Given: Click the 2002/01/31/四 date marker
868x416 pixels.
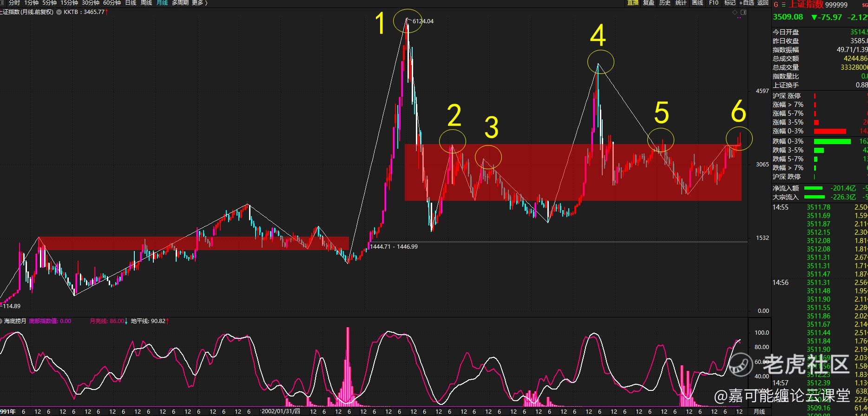Looking at the screenshot, I should [x=281, y=411].
